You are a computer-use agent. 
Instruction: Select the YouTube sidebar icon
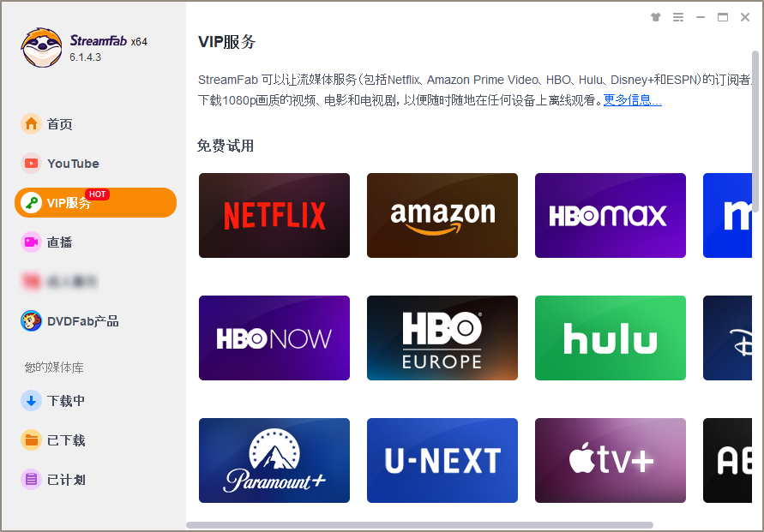pos(31,164)
